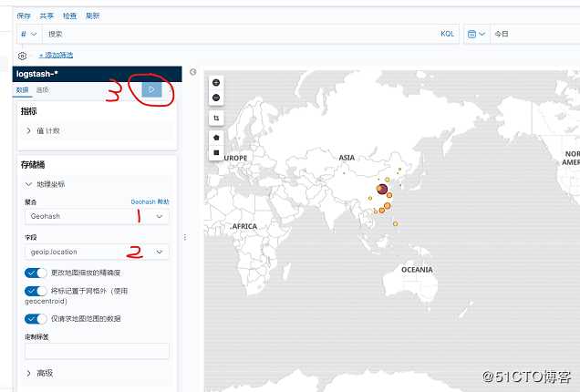Click the filter options gear icon
This screenshot has width=580, height=392.
click(x=22, y=56)
